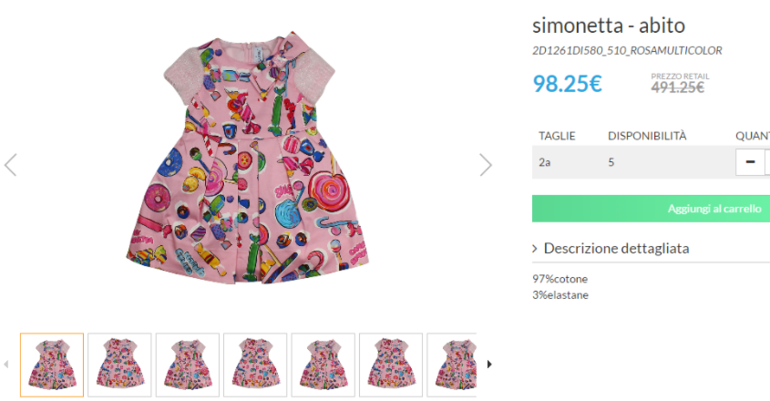770x401 pixels.
Task: Select the seventh partially visible thumbnail
Action: tap(452, 364)
